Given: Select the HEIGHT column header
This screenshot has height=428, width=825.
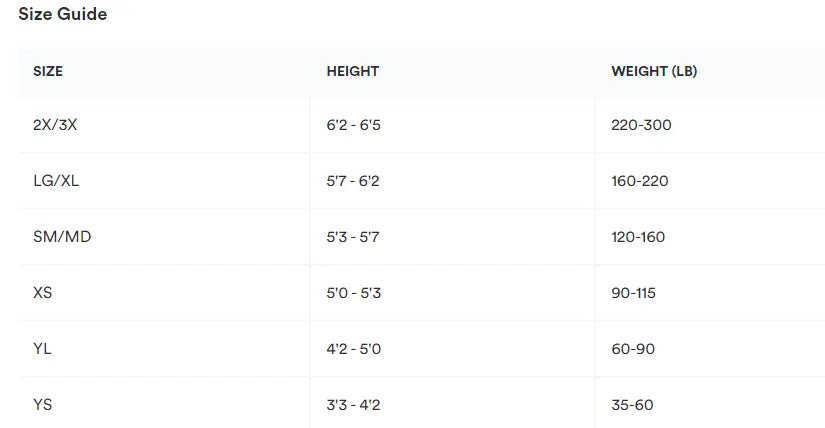Looking at the screenshot, I should [352, 72].
